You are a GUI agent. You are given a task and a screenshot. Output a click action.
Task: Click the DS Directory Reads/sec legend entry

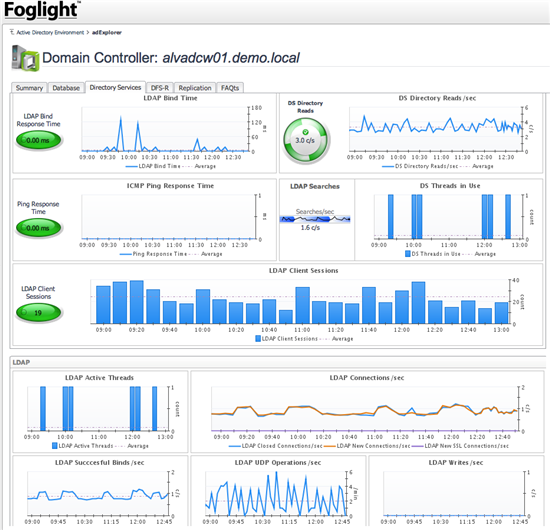(x=420, y=166)
